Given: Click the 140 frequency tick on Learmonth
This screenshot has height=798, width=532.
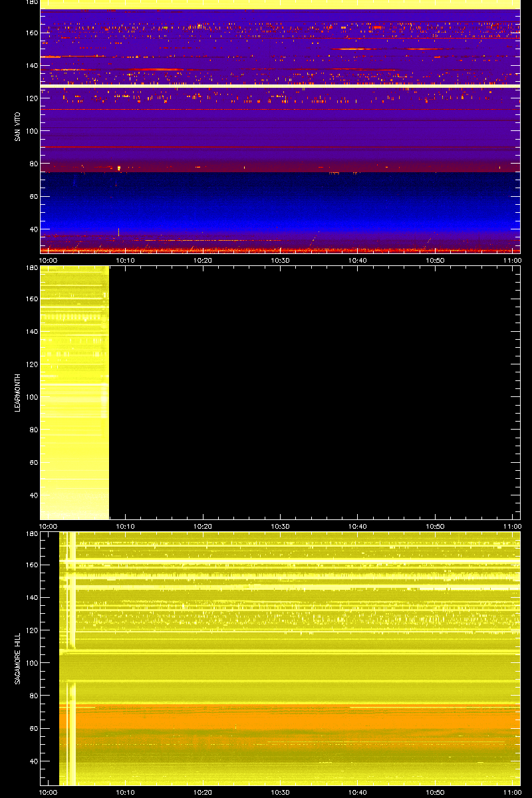Looking at the screenshot, I should click(x=31, y=331).
